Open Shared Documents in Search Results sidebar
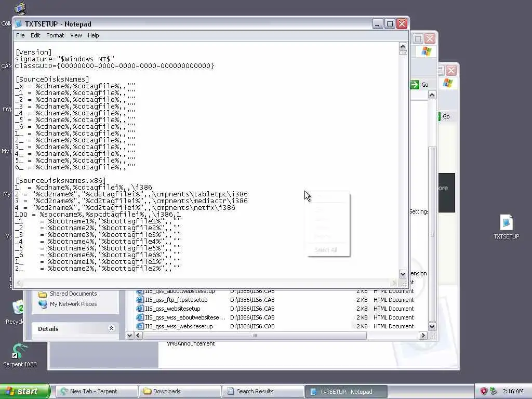Screen dimensions: 532x399 (73, 294)
